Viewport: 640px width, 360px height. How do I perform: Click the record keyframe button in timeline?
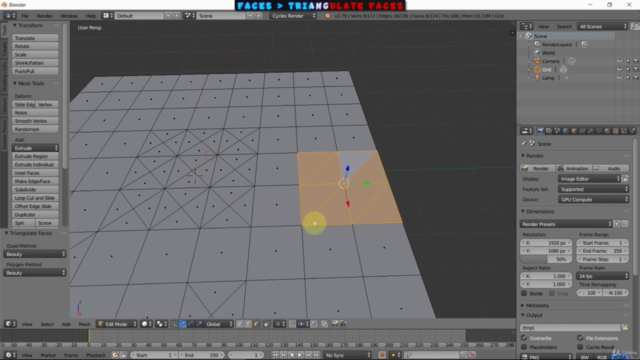[382, 355]
